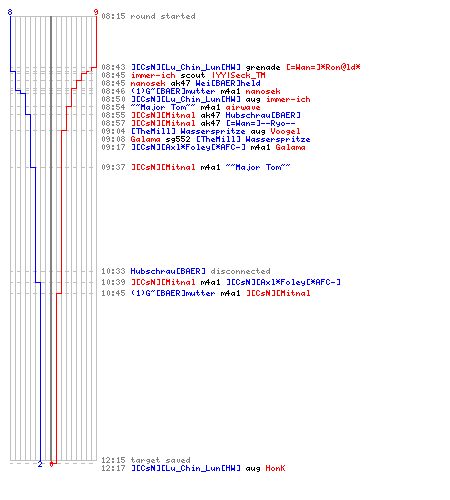Select player [=Wan=]--Ryo-- at 08:57

coord(260,123)
